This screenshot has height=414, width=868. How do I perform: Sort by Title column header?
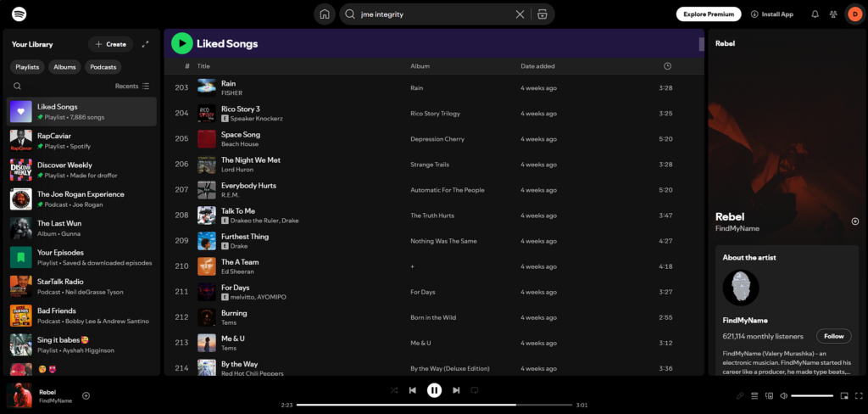tap(203, 66)
